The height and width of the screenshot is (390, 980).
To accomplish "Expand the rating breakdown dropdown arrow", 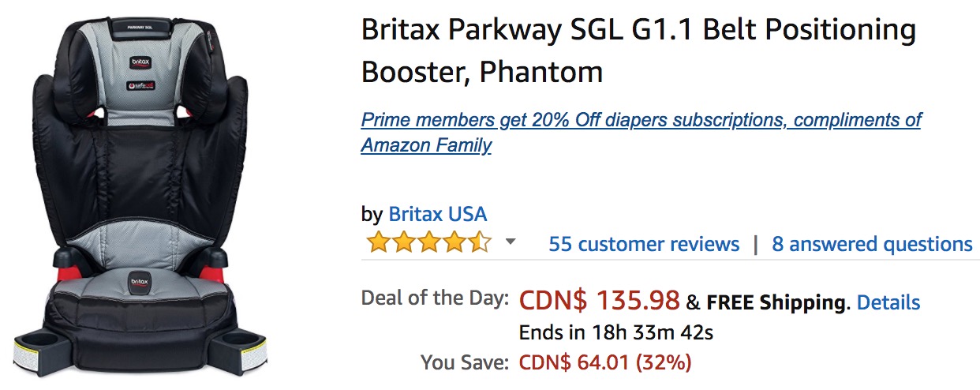I will [x=511, y=242].
